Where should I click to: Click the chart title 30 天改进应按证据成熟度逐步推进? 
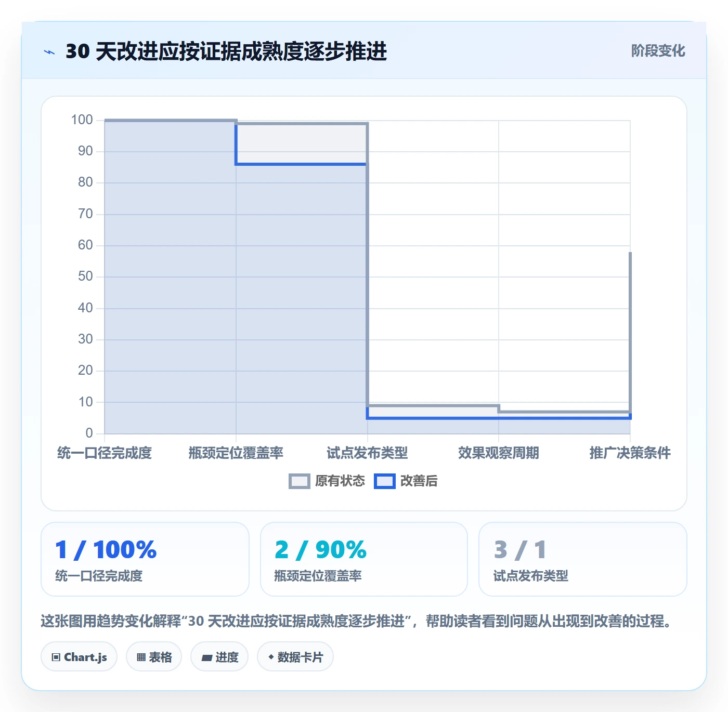(226, 51)
